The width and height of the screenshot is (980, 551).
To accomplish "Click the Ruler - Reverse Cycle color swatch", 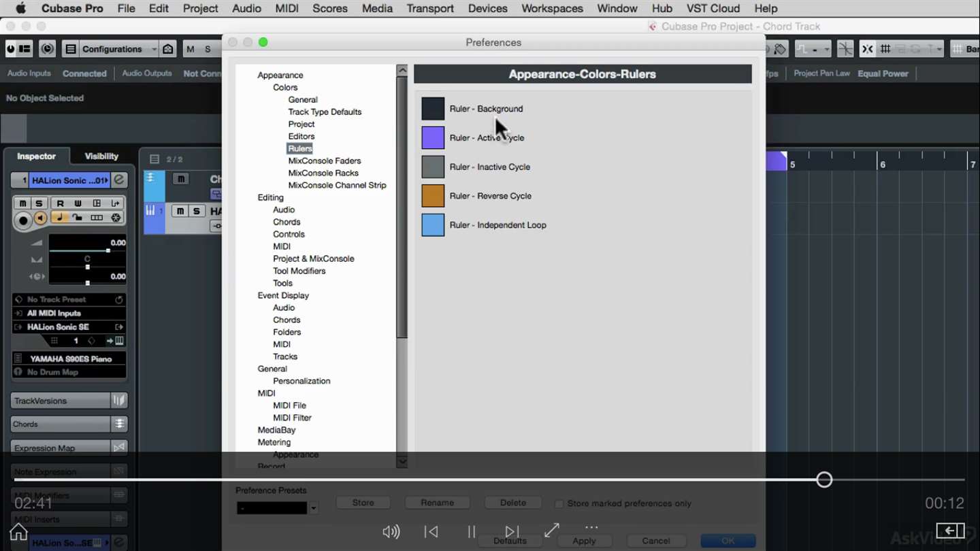I will (x=433, y=196).
